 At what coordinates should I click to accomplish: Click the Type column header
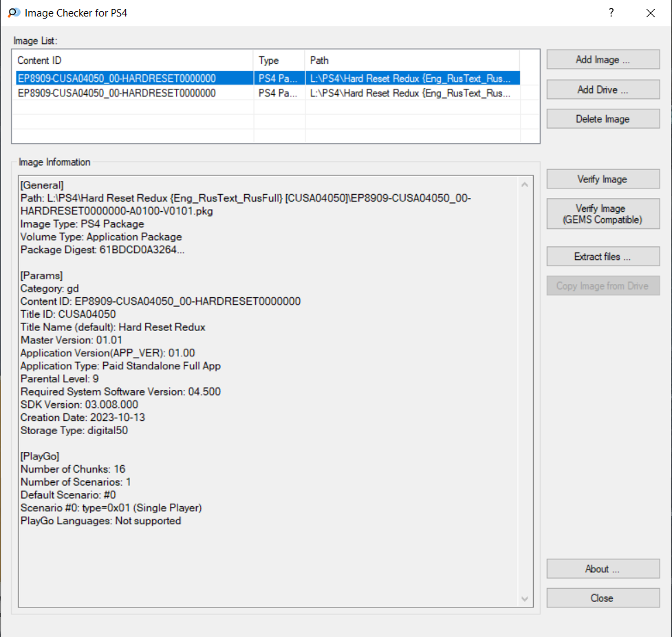(279, 61)
